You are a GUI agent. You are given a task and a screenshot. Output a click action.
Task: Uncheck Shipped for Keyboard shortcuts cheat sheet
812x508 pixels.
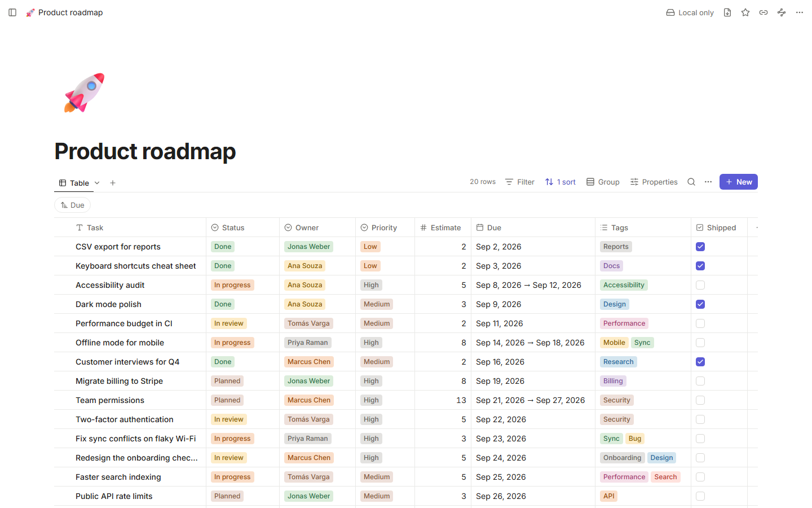pos(700,266)
